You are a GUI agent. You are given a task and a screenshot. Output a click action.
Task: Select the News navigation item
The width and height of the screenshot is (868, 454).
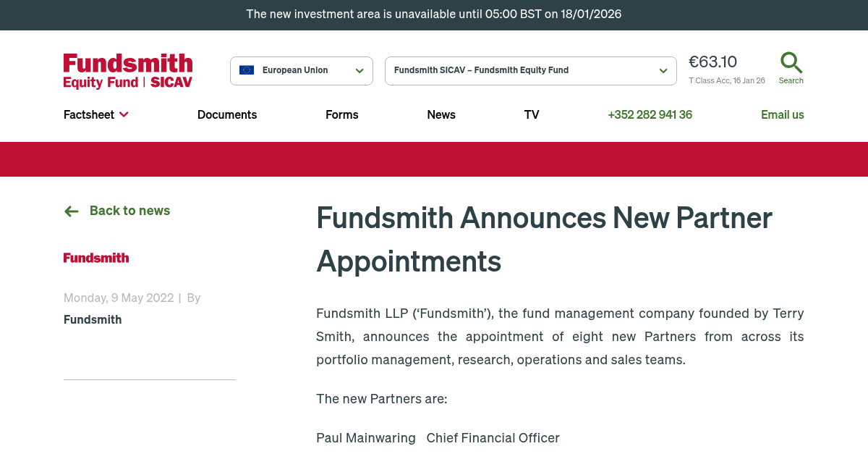tap(441, 114)
